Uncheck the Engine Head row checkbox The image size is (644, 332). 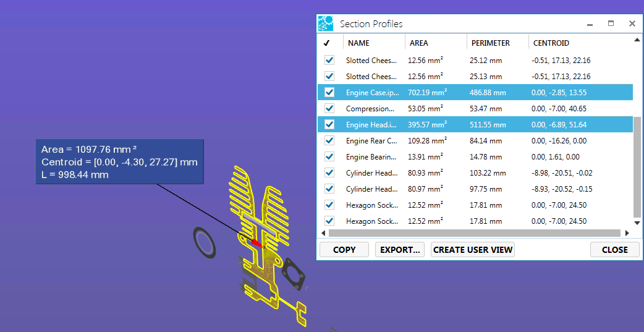click(329, 125)
